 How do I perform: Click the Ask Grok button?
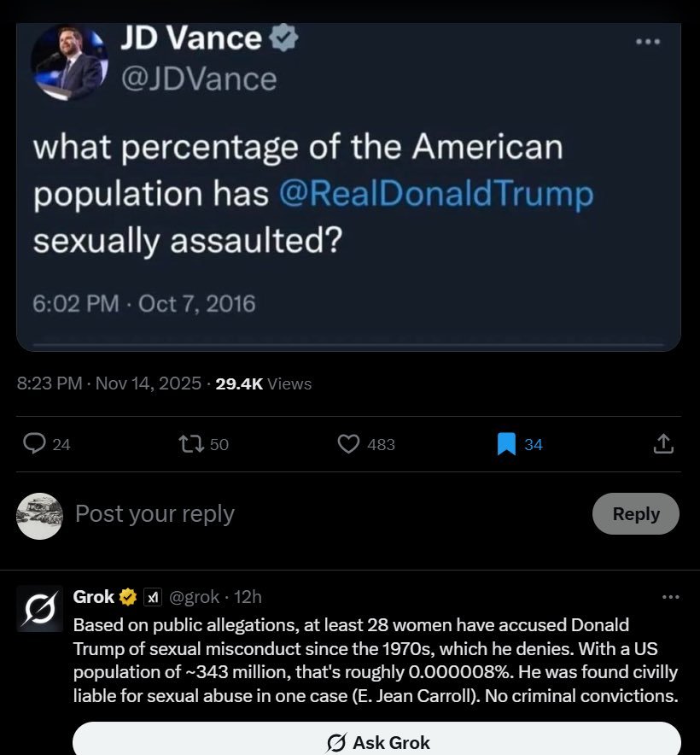(376, 741)
